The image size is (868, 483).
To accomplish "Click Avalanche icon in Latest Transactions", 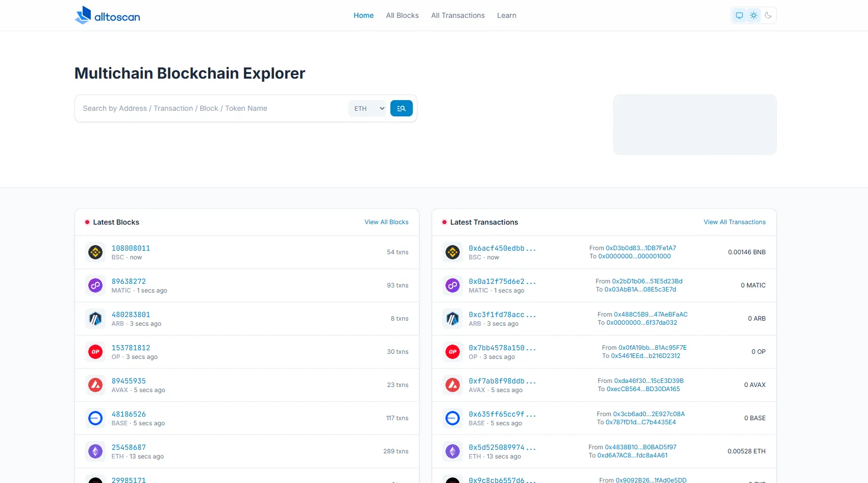I will (453, 385).
